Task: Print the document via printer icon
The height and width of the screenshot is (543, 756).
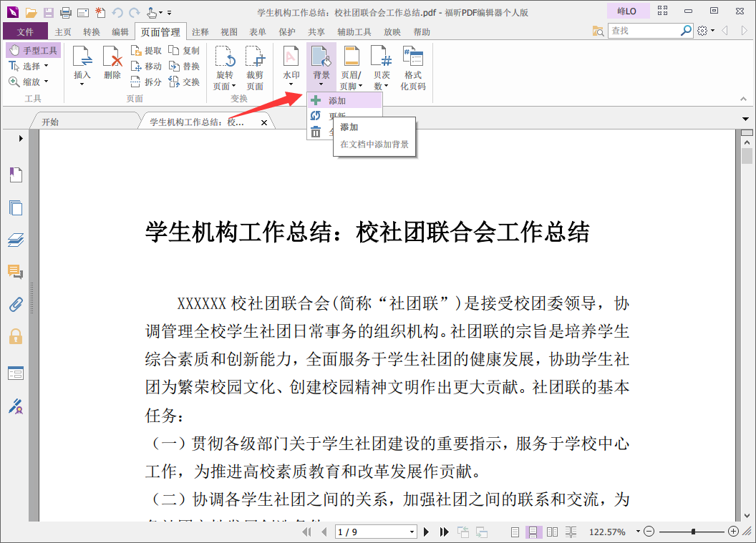Action: [x=66, y=13]
